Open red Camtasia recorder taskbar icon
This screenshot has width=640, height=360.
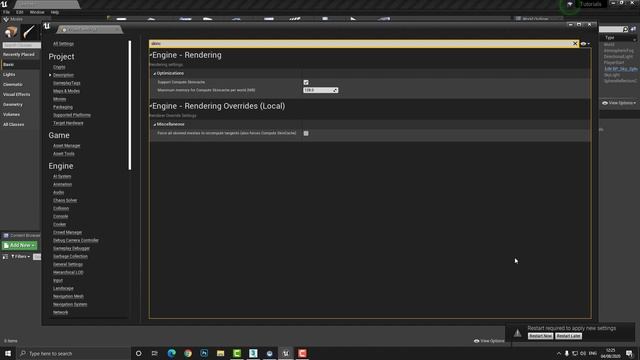pyautogui.click(x=302, y=353)
